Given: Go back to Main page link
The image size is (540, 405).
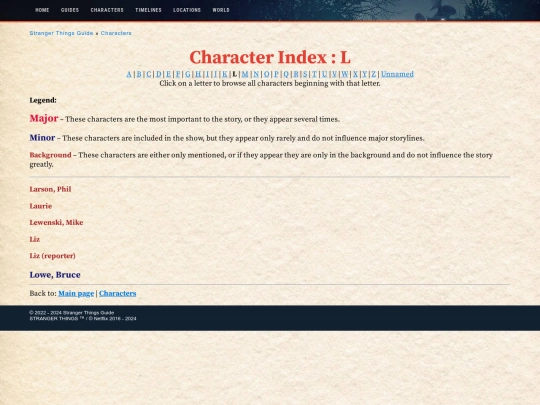Looking at the screenshot, I should tap(76, 293).
